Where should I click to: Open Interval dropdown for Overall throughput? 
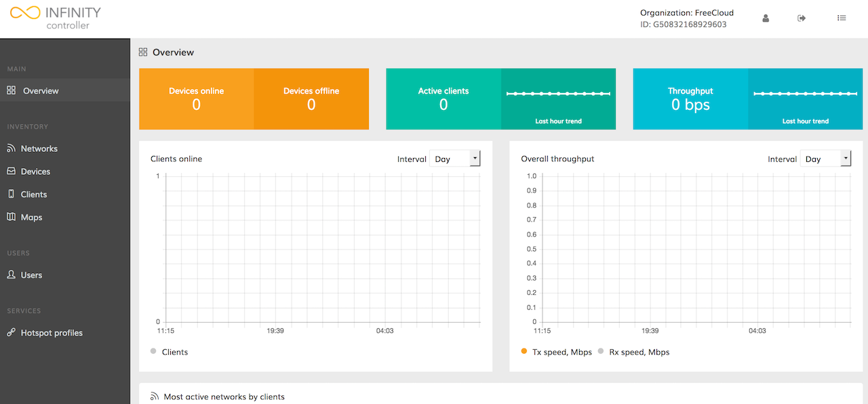[826, 159]
